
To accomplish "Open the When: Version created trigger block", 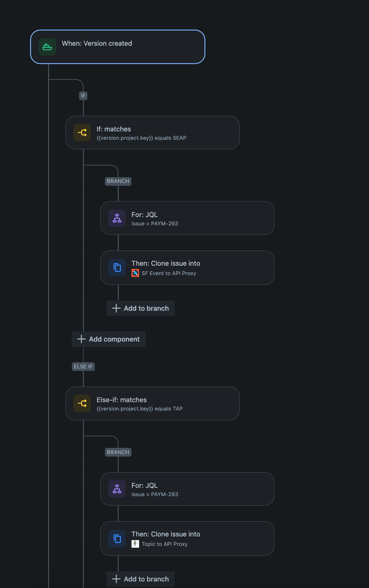I will tap(117, 46).
